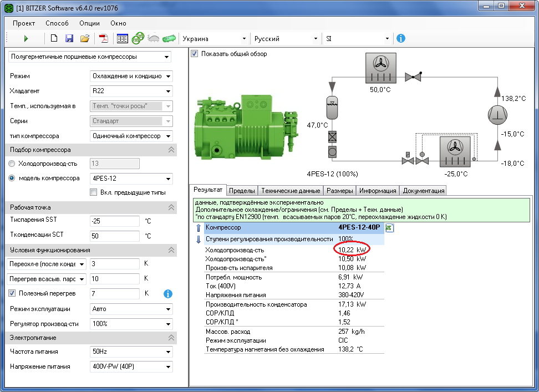Click the subcooling value field showing 3
This screenshot has width=539, height=392.
[x=115, y=264]
